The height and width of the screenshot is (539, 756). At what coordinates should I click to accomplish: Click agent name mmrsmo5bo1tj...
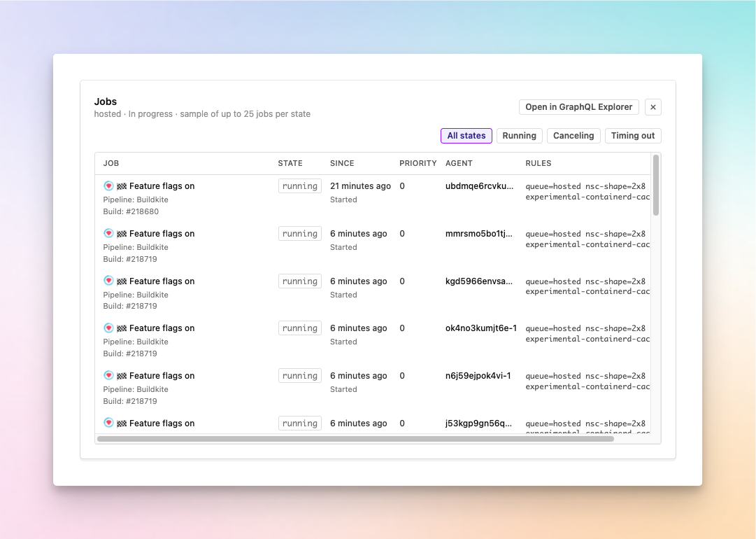click(479, 234)
